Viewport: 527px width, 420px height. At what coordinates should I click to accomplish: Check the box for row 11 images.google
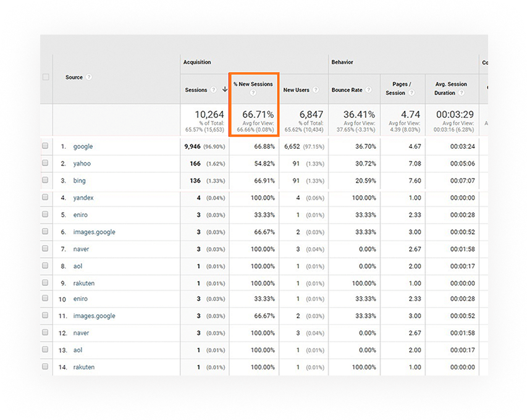[45, 316]
